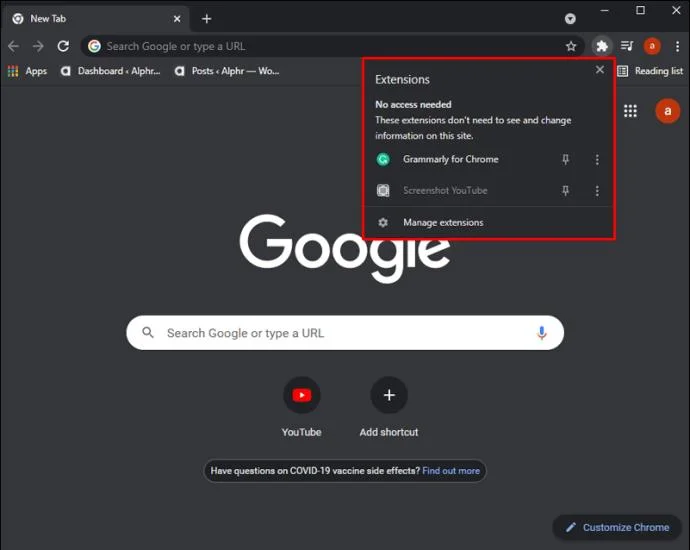Image resolution: width=690 pixels, height=550 pixels.
Task: Open the YouTube shortcut tile
Action: [301, 407]
